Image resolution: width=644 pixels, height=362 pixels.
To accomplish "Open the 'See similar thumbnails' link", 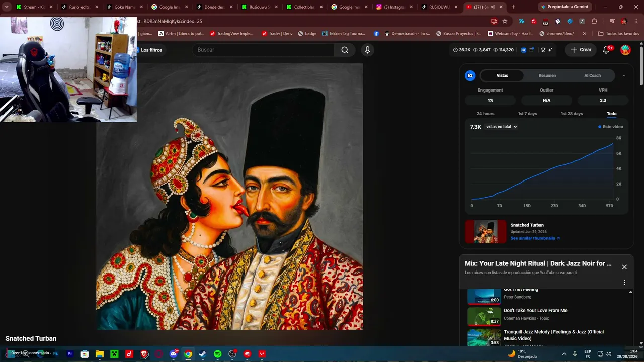I will (x=535, y=238).
